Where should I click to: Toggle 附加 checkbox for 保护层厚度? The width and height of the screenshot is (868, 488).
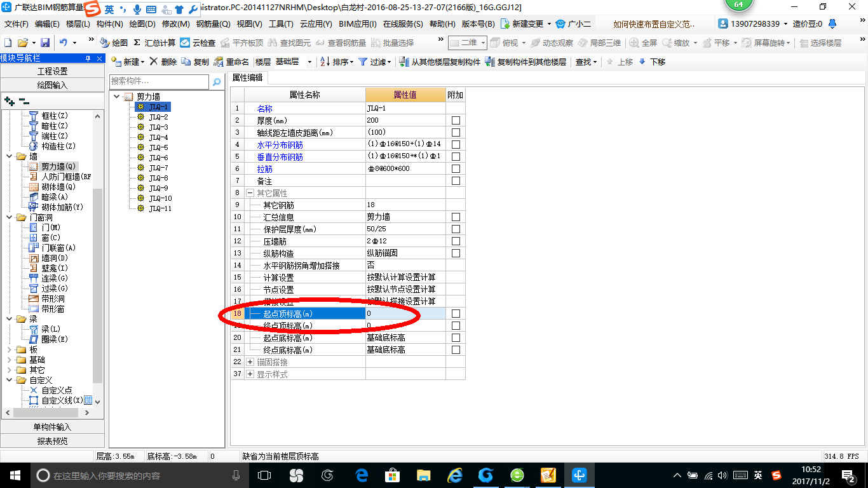pyautogui.click(x=456, y=229)
